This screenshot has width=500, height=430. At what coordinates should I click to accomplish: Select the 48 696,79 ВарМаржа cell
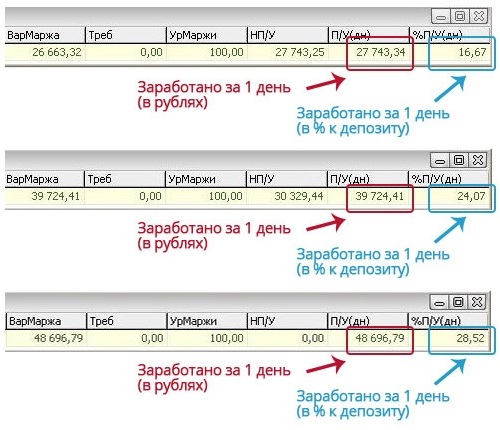(x=46, y=338)
